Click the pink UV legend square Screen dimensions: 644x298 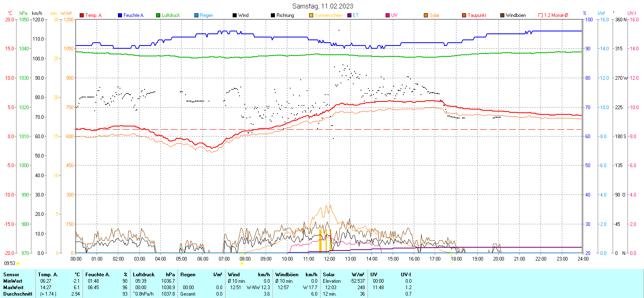[388, 15]
